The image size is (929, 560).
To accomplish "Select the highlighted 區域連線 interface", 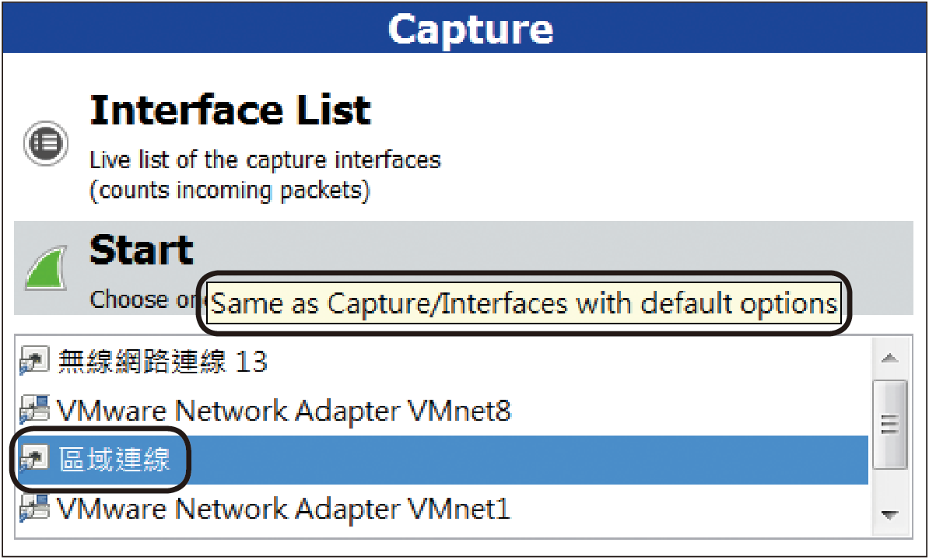I will [x=443, y=460].
